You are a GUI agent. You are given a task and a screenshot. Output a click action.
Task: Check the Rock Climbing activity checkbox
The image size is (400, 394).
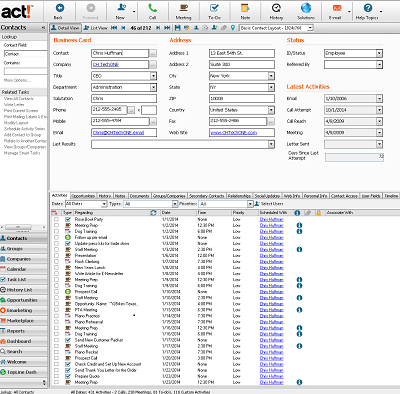(56, 262)
